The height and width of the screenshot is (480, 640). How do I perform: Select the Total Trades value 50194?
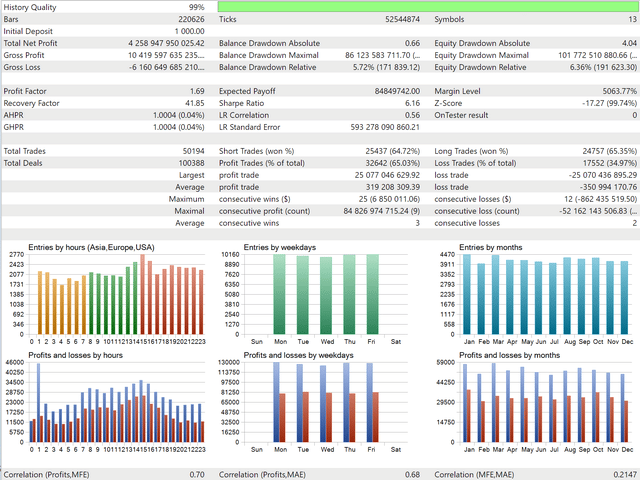[x=189, y=151]
